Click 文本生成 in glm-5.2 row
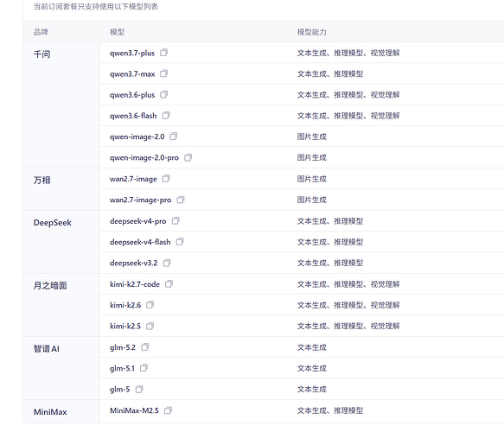Screen dimensions: 504x432 pos(312,347)
